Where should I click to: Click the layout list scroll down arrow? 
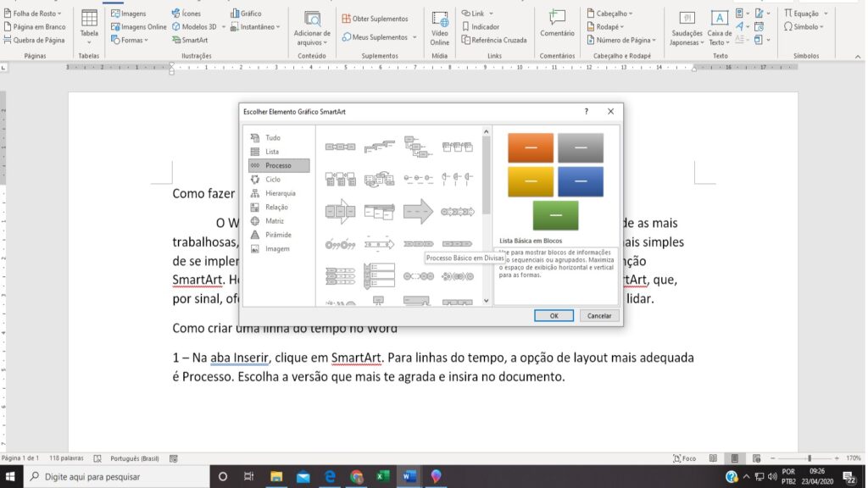[486, 301]
